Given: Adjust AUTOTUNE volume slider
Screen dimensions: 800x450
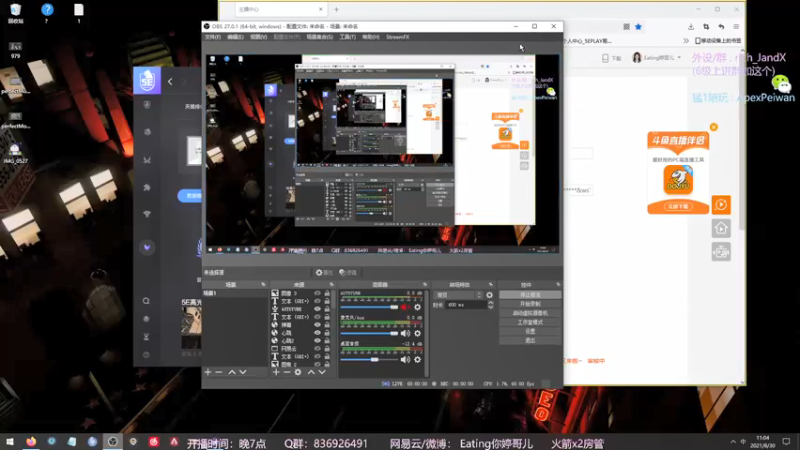Looking at the screenshot, I should 369,307.
